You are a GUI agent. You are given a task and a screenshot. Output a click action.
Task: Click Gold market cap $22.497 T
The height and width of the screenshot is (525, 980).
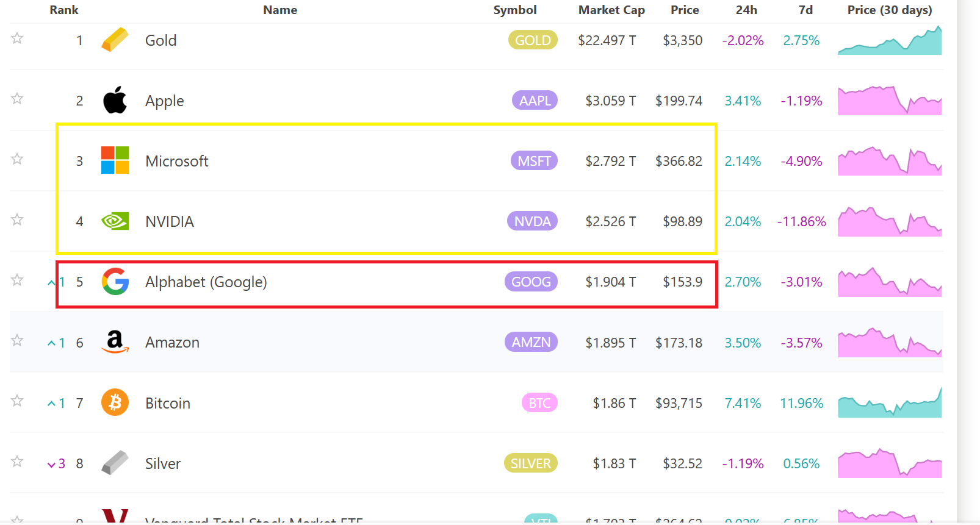(x=607, y=40)
